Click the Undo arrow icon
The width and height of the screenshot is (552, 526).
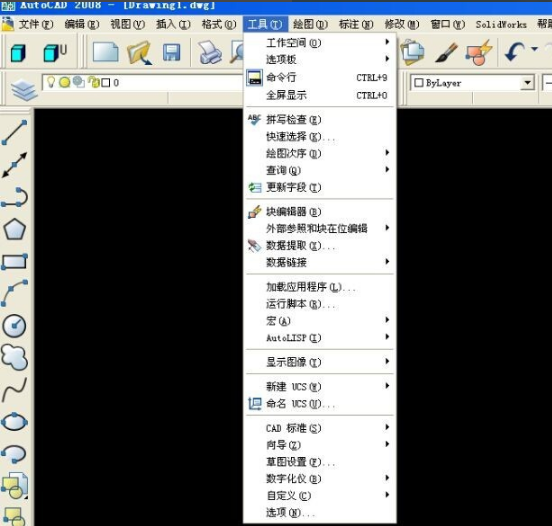click(x=514, y=53)
